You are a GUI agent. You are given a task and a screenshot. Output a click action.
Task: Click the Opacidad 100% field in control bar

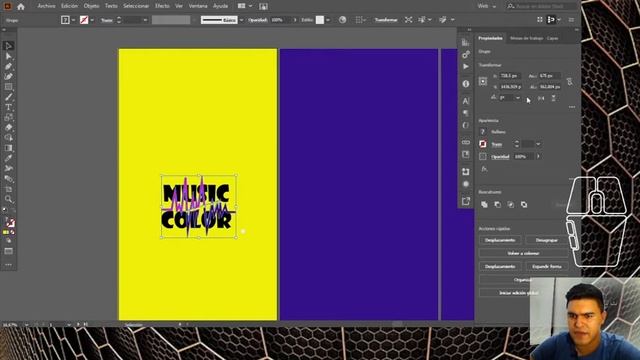point(281,20)
